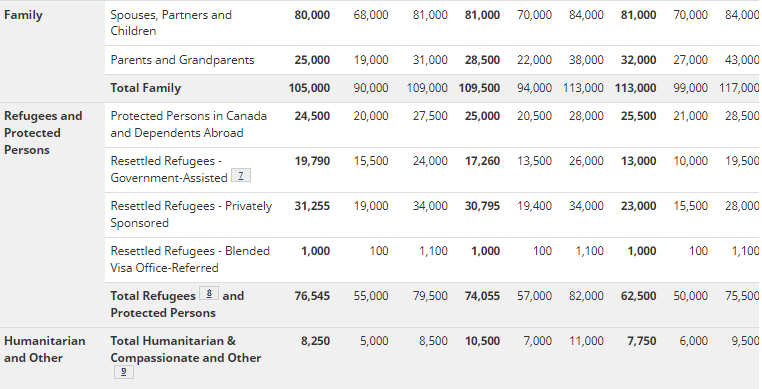This screenshot has width=762, height=389.
Task: Open footnote 7 next to Government-Assisted
Action: (x=241, y=176)
